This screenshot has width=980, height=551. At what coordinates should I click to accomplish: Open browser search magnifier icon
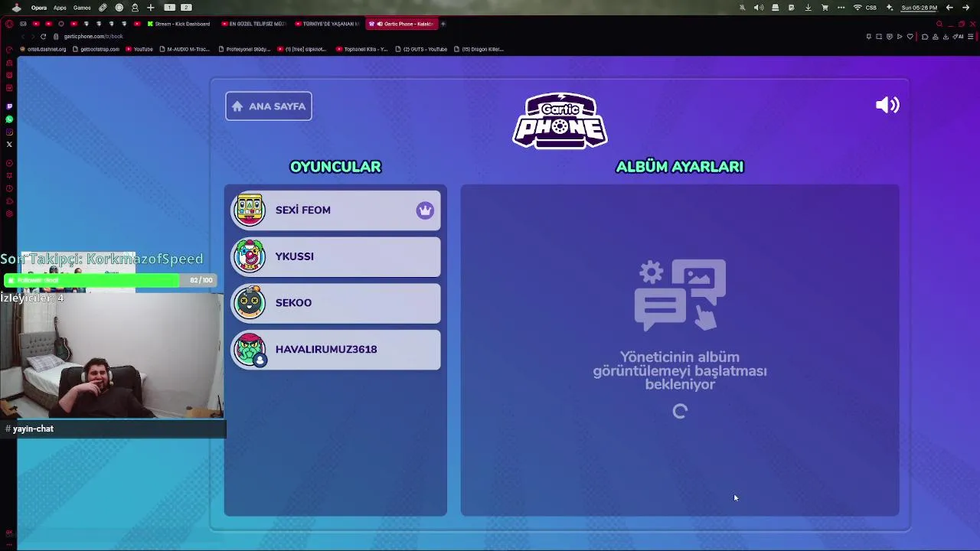pos(939,24)
